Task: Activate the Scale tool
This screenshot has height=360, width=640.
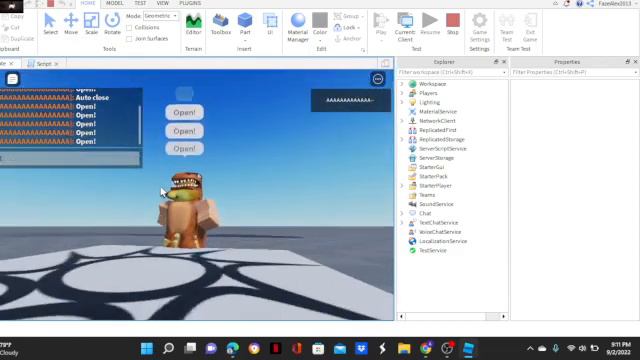Action: tap(91, 24)
